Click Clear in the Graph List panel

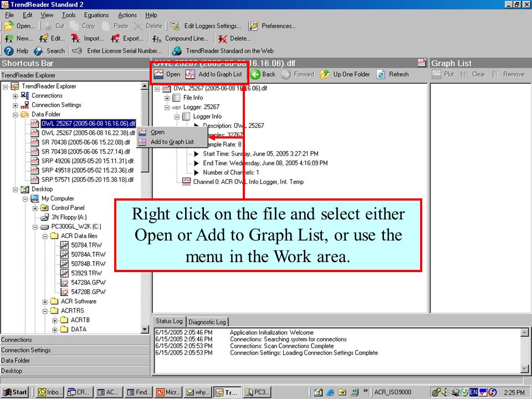pos(473,74)
